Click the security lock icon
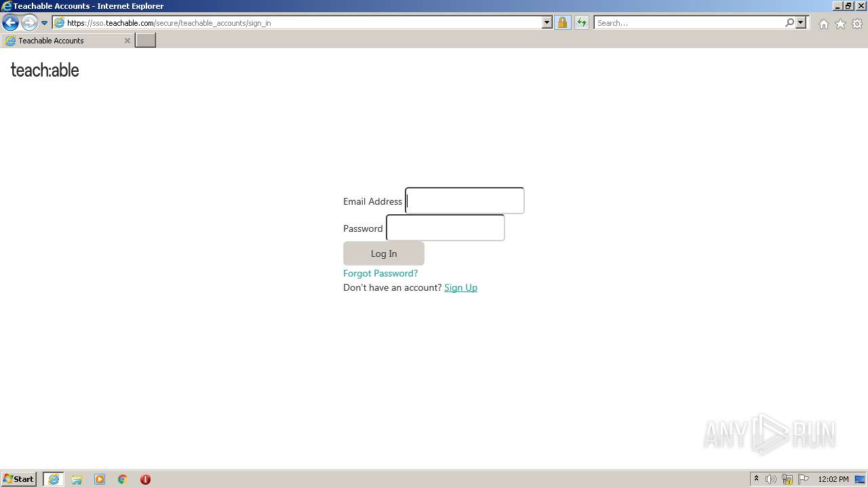This screenshot has width=868, height=488. click(x=562, y=22)
